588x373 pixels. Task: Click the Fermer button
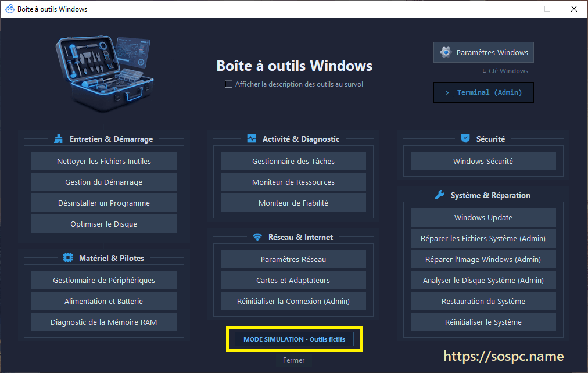coord(293,360)
